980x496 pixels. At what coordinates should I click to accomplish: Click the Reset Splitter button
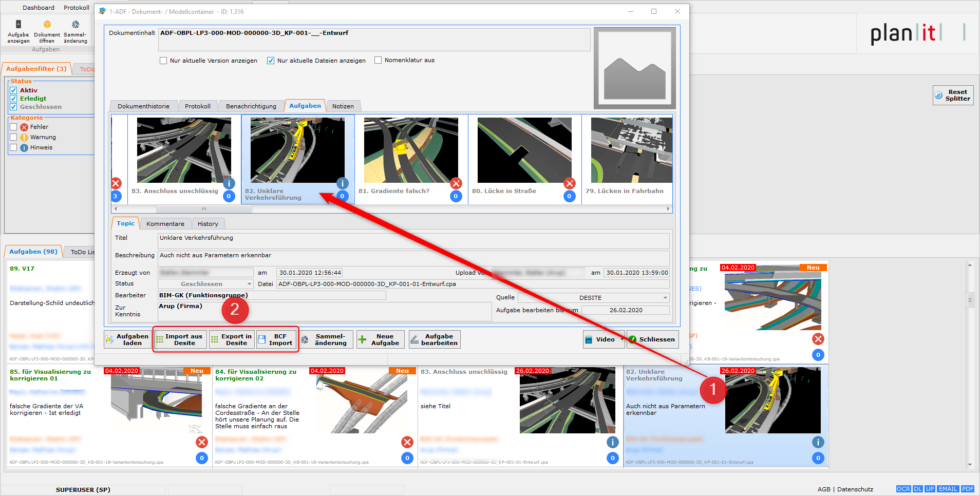tap(953, 96)
